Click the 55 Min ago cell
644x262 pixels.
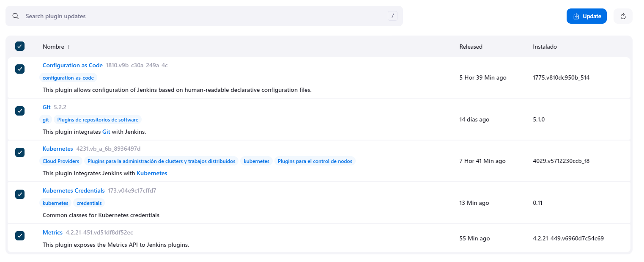474,239
